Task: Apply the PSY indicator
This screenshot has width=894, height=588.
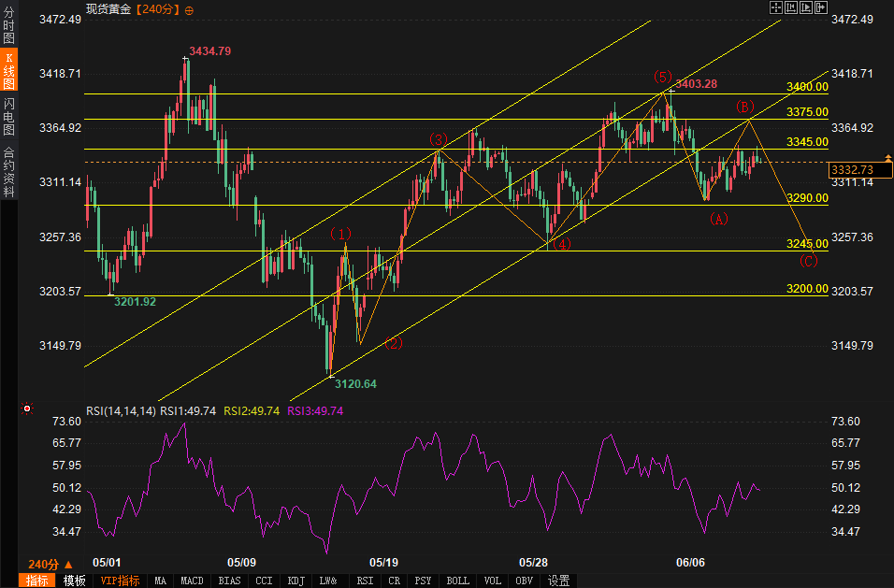Action: pos(423,581)
